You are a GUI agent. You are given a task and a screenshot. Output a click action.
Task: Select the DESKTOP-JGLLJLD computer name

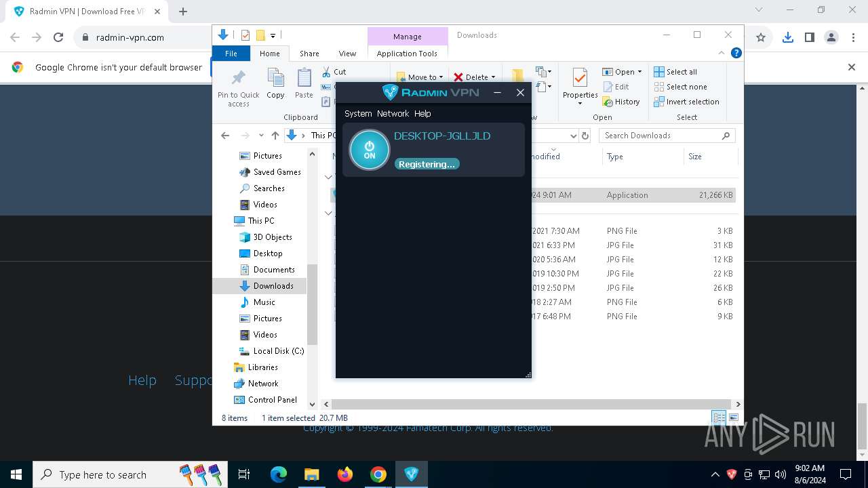(442, 136)
